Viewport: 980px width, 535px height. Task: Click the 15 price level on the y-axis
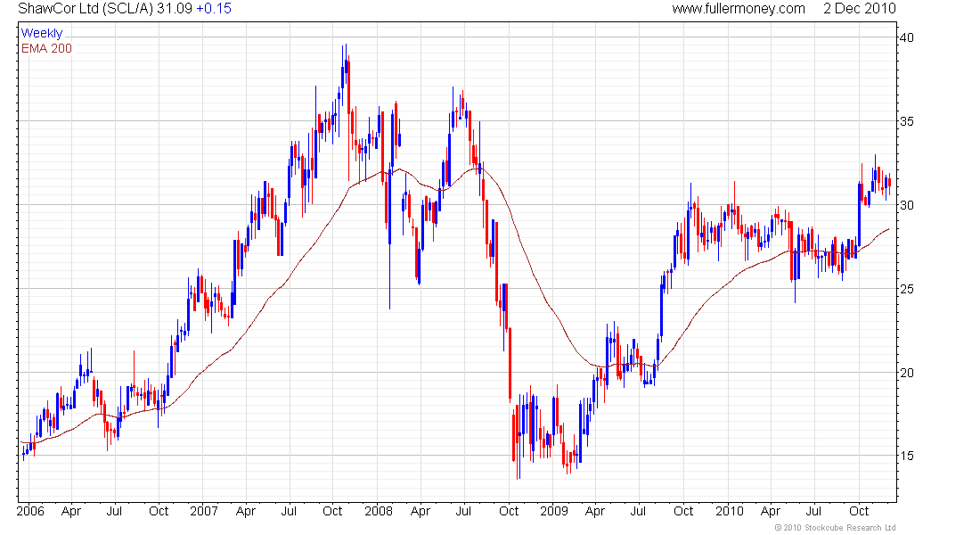click(x=908, y=457)
